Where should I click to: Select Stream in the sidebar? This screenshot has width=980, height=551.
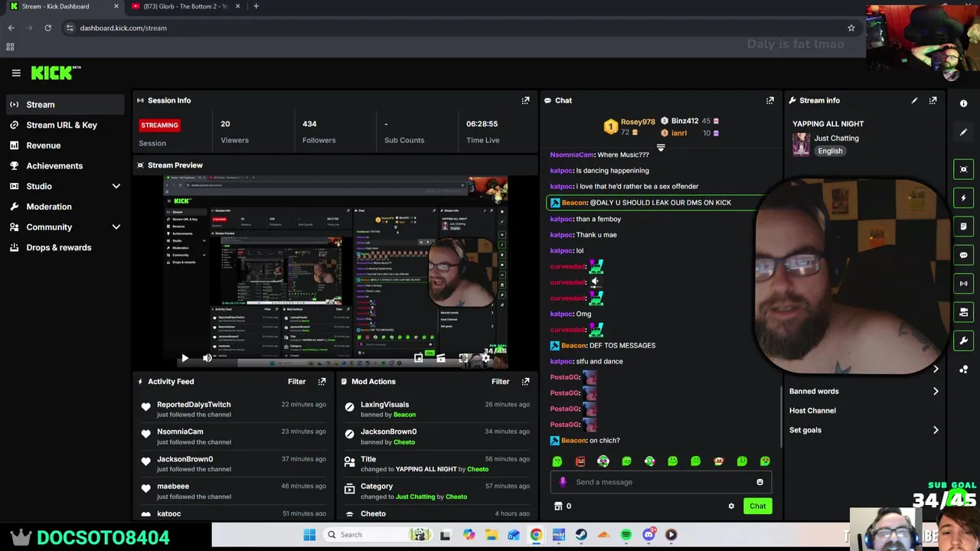pos(64,104)
